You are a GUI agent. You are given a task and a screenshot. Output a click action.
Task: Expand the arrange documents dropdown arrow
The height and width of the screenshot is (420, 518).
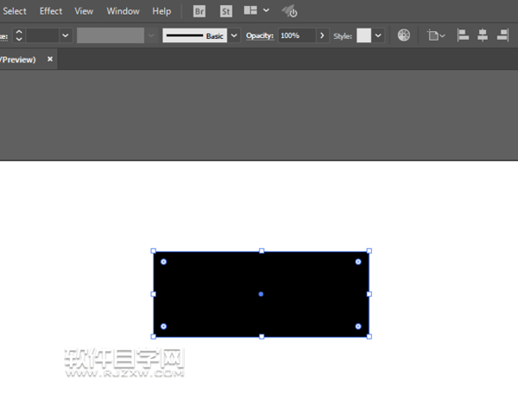click(x=266, y=10)
